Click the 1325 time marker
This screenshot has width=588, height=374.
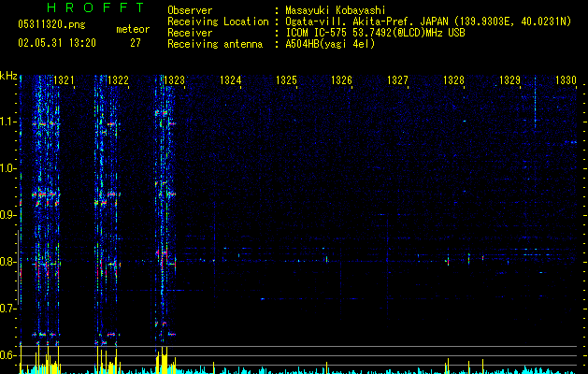coord(286,80)
